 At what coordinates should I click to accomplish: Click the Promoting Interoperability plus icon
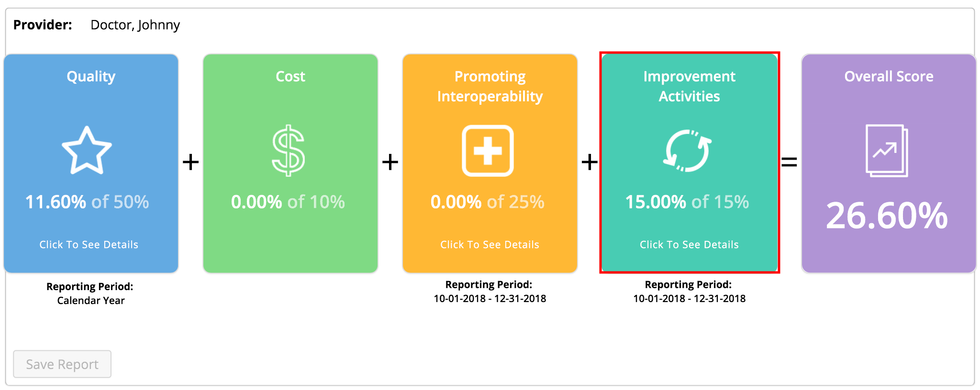tap(488, 151)
